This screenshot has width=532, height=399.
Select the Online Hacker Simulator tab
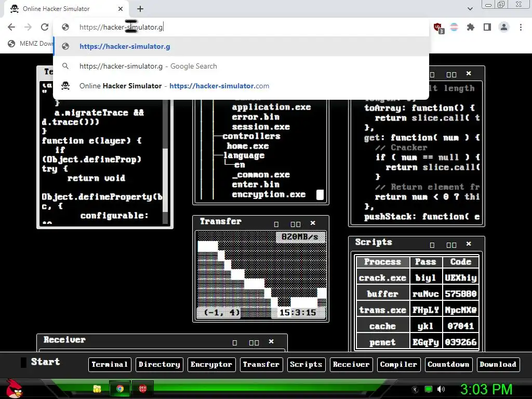pos(66,9)
